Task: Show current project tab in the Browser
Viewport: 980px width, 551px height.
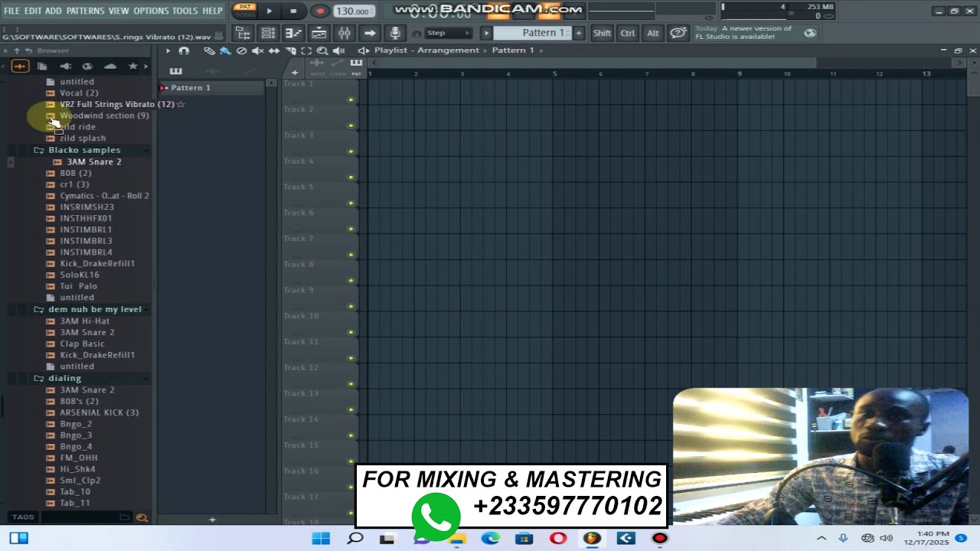Action: point(43,67)
